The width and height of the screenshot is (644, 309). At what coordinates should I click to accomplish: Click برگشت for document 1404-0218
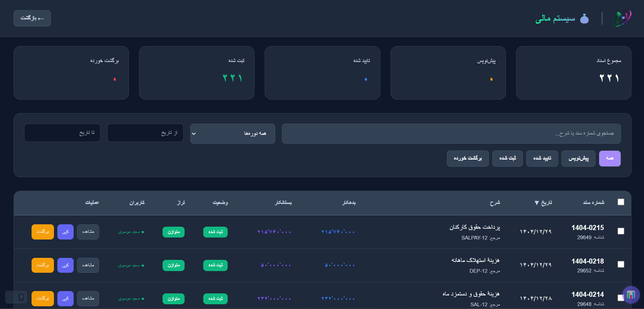tap(43, 265)
